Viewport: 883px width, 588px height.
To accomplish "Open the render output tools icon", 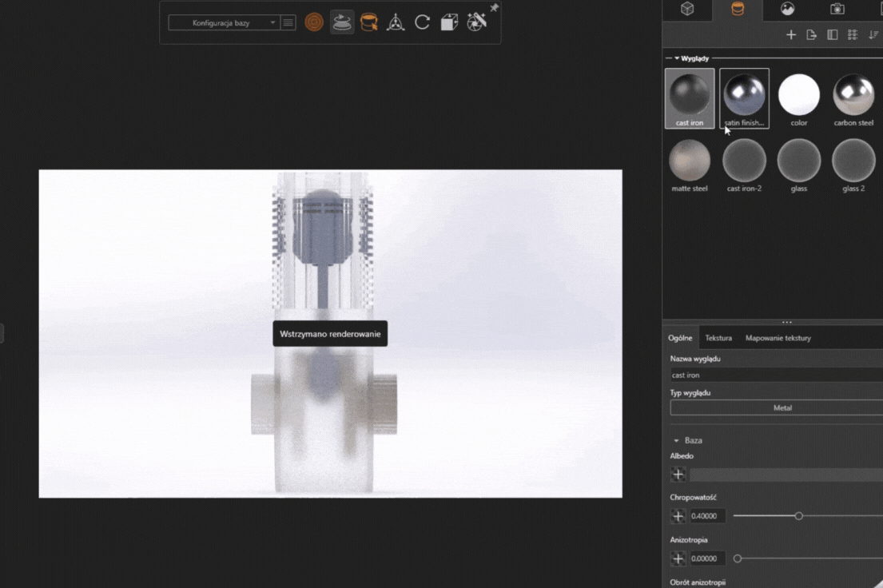I will click(476, 22).
